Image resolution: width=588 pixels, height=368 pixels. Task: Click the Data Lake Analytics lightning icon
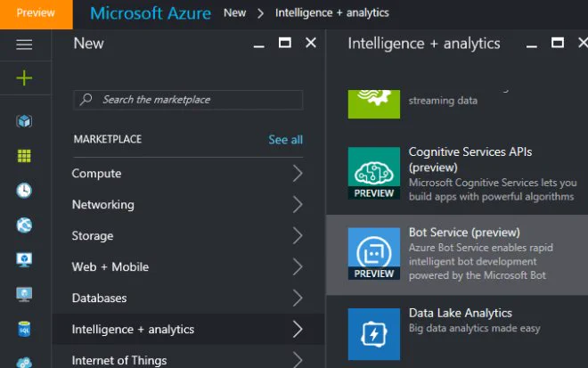374,334
